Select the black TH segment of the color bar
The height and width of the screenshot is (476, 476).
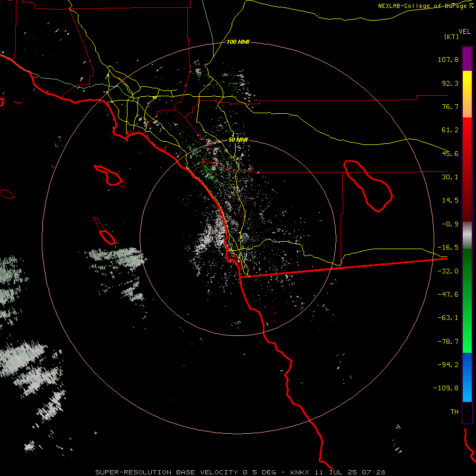coord(467,413)
